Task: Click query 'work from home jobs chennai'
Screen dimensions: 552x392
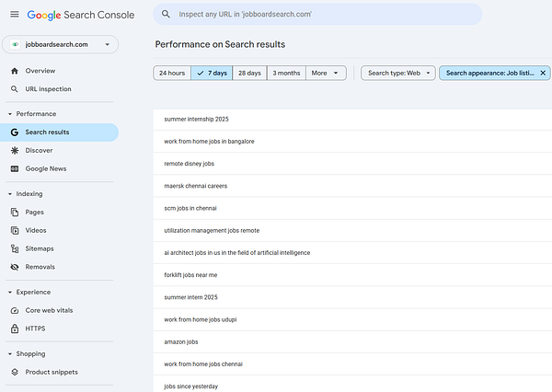Action: (203, 363)
